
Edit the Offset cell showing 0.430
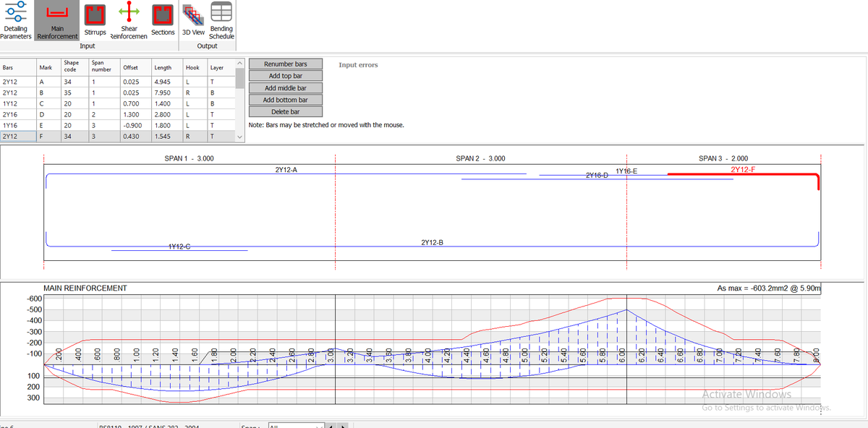(x=136, y=136)
